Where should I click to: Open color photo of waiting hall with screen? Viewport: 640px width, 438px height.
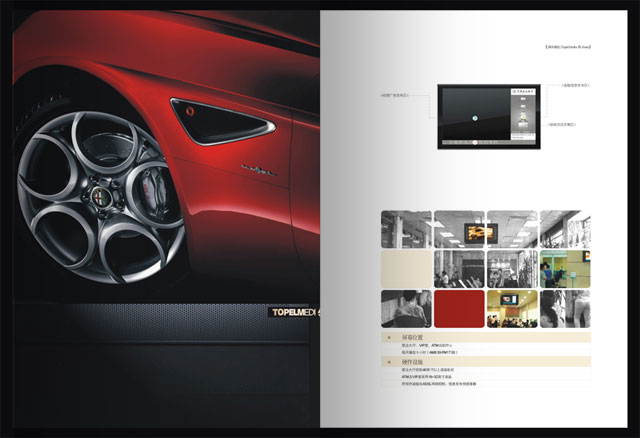point(512,309)
